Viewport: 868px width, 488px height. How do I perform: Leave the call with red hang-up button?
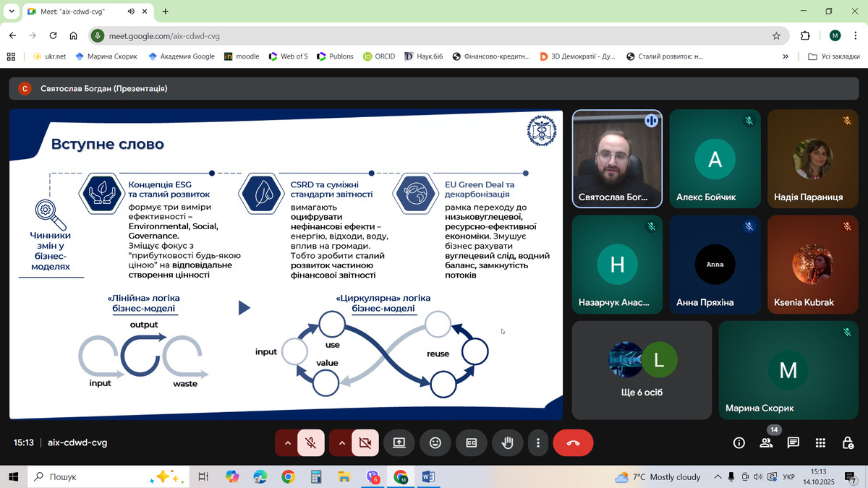[573, 443]
